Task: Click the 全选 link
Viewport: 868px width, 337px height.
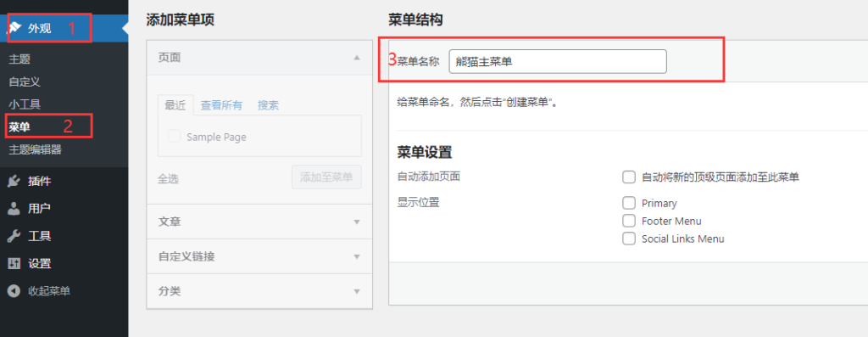Action: point(169,179)
